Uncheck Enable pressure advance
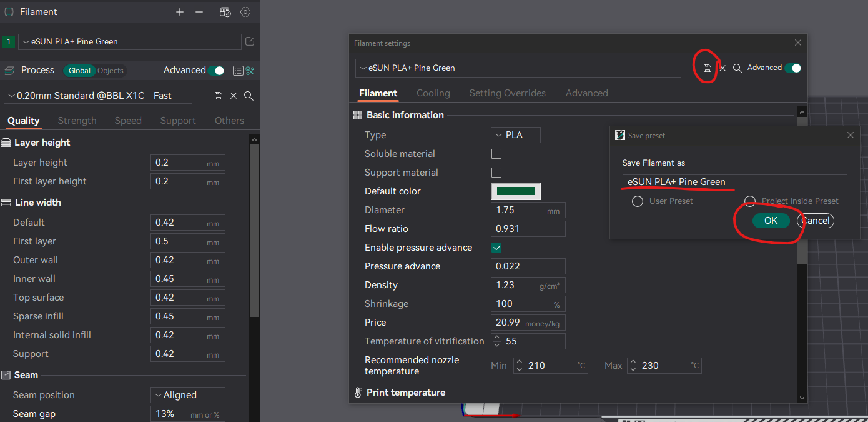Image resolution: width=868 pixels, height=422 pixels. (x=496, y=248)
